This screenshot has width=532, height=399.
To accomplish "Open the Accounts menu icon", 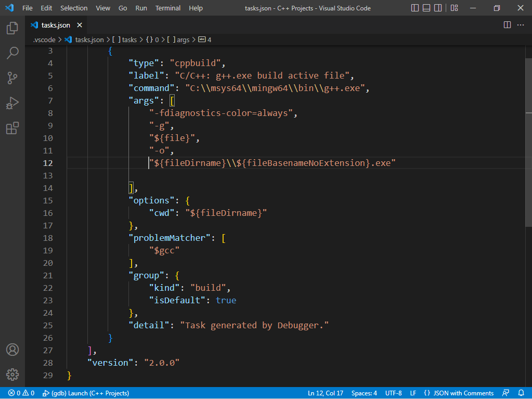I will coord(12,350).
